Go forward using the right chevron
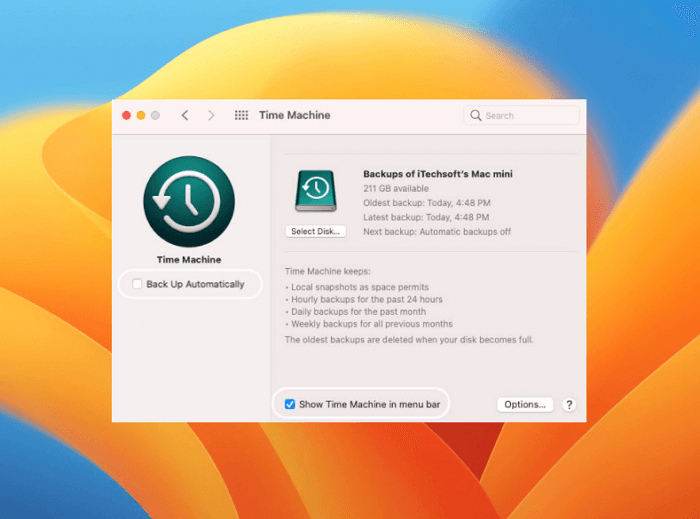 pos(211,115)
